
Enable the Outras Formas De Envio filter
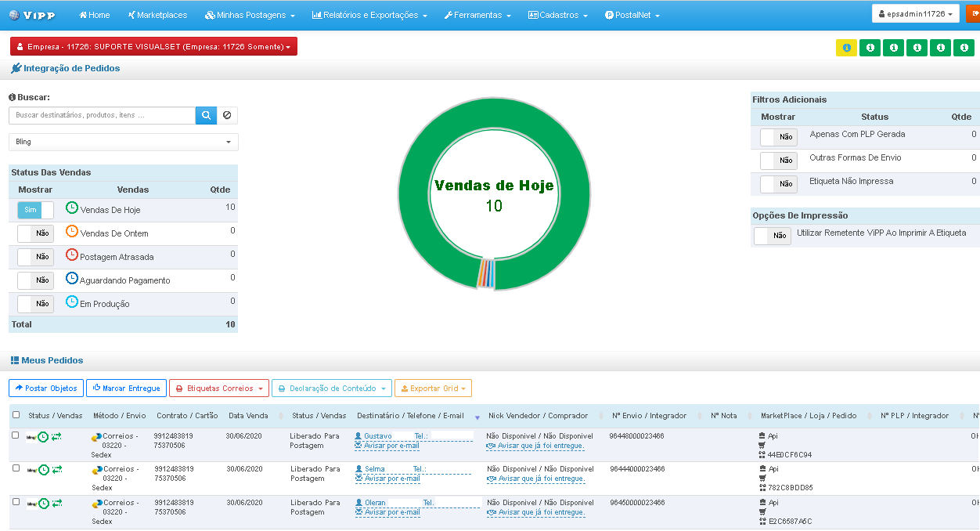click(779, 161)
